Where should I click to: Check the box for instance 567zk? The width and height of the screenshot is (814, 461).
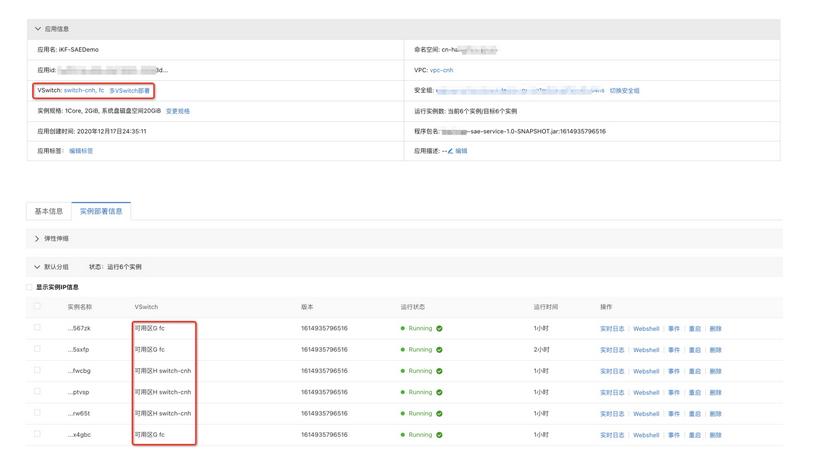37,328
